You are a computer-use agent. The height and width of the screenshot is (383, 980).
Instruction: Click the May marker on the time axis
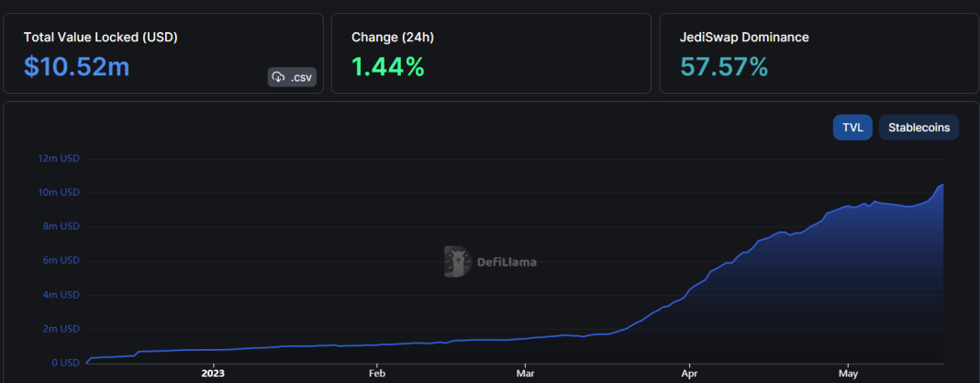point(848,374)
